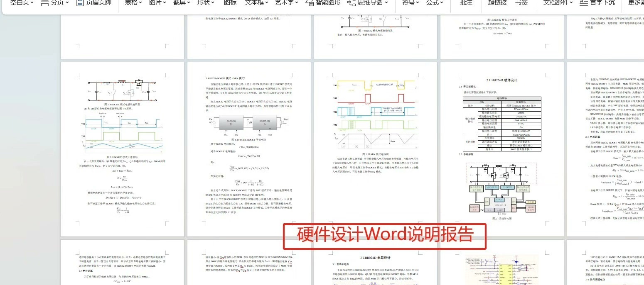Select the page headed 1.4 BUCK-BOOST 模式
This screenshot has height=285, width=644.
tap(249, 149)
